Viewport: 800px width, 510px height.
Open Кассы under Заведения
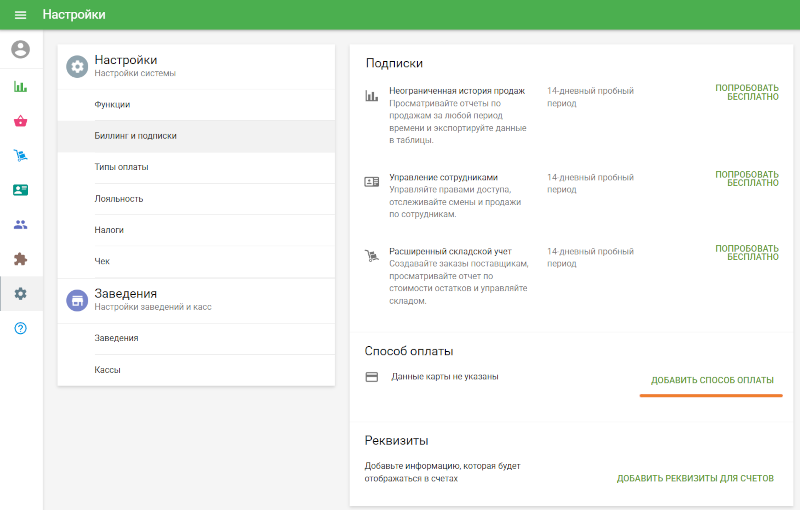pyautogui.click(x=107, y=370)
